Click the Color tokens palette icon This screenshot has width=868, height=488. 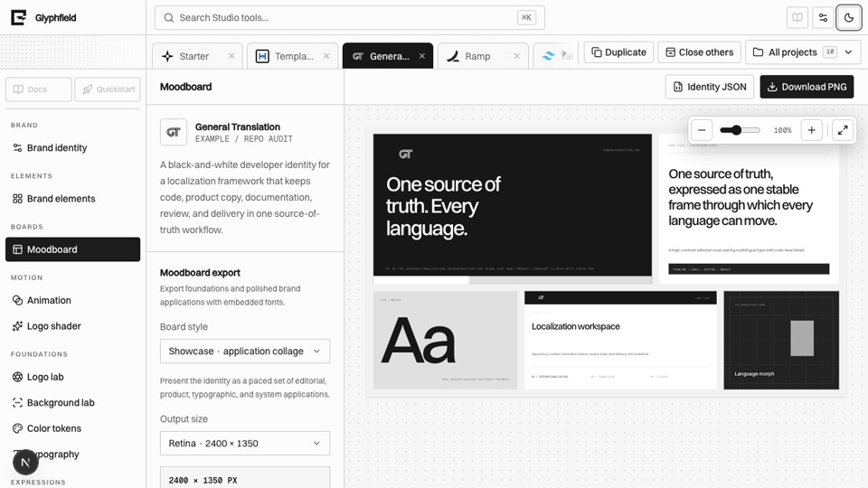click(18, 428)
